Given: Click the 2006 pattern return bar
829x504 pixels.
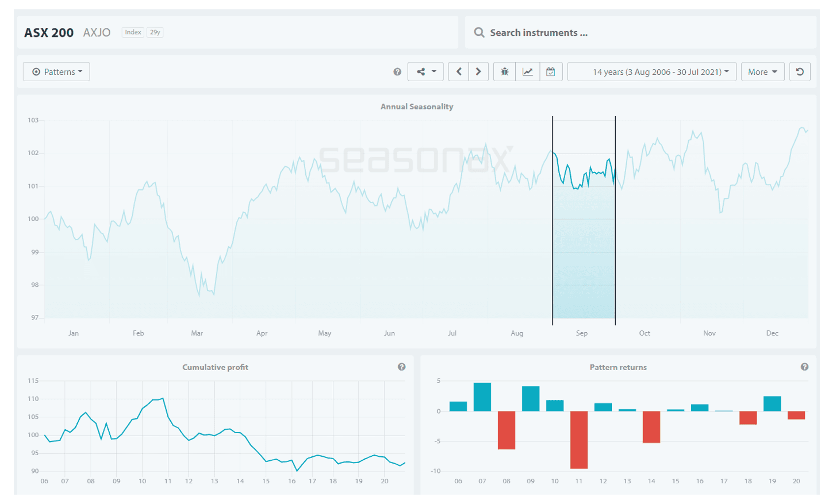Looking at the screenshot, I should click(458, 407).
